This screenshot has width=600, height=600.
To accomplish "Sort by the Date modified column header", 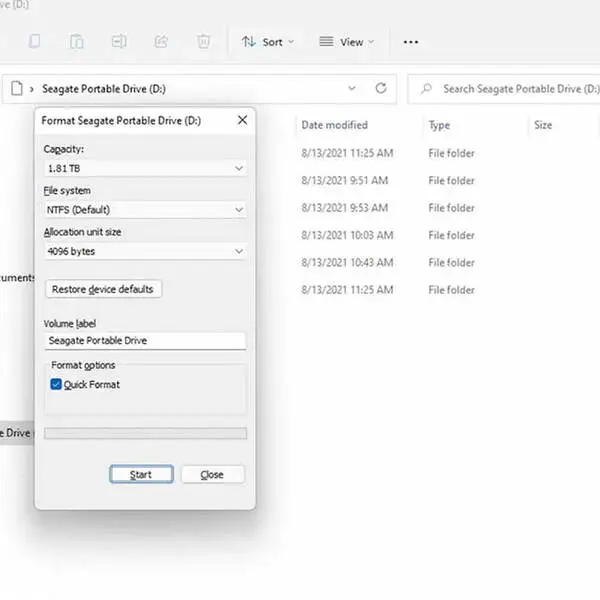I will pos(334,125).
